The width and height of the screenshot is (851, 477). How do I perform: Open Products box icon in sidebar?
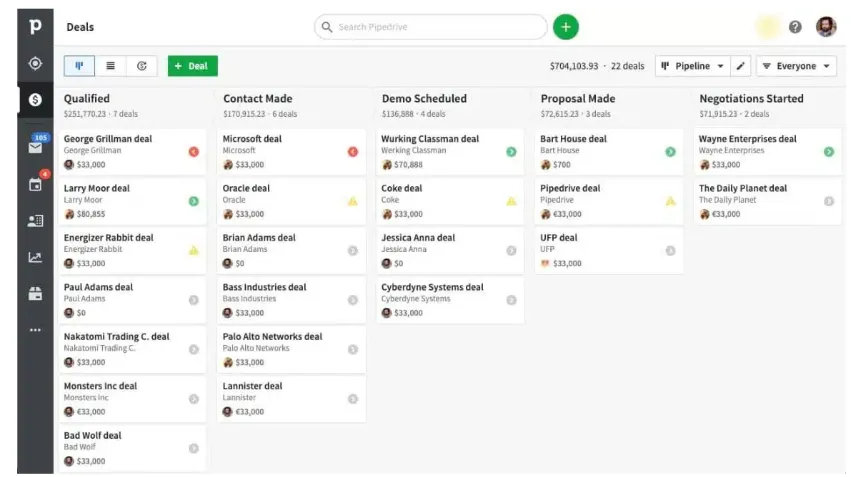pos(35,294)
